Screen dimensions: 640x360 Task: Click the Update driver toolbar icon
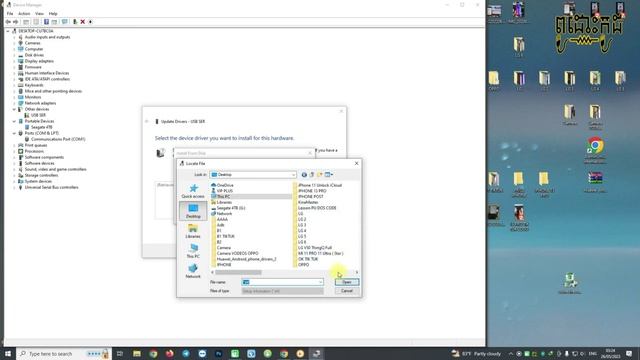click(75, 22)
